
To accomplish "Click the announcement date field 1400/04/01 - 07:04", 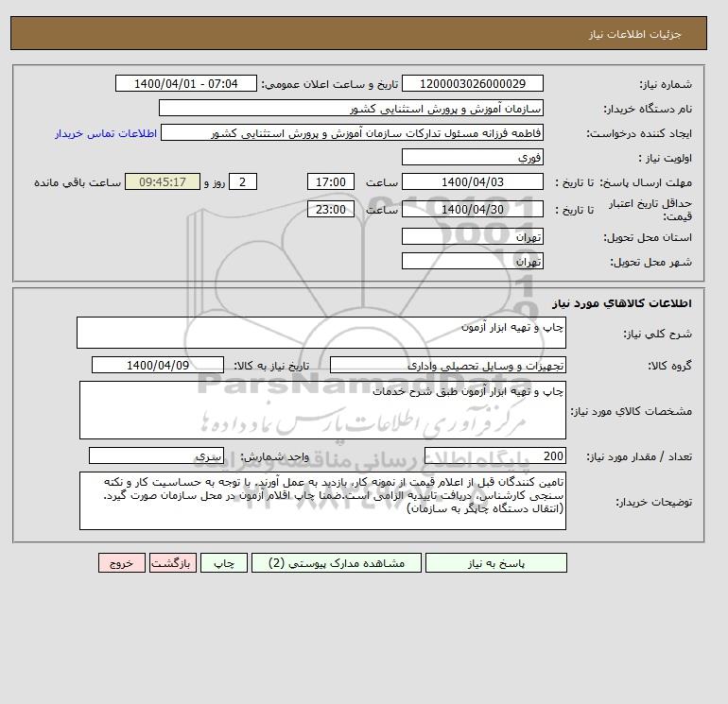I will point(185,83).
